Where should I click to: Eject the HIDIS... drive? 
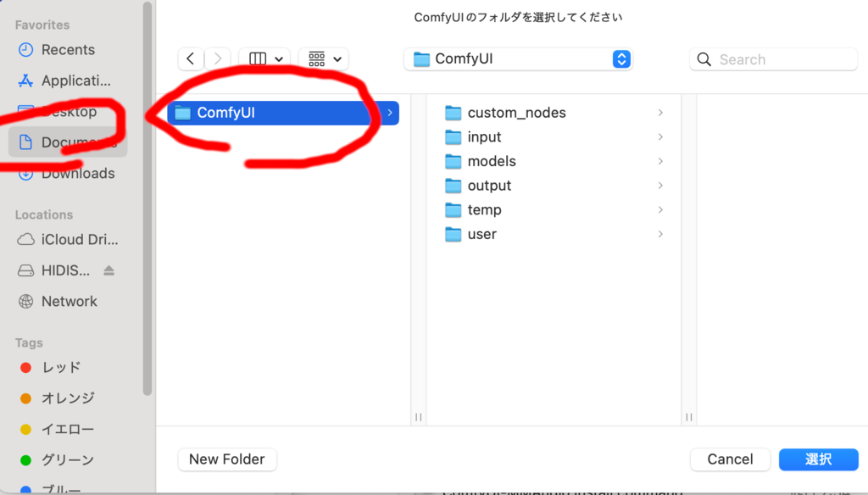point(109,270)
